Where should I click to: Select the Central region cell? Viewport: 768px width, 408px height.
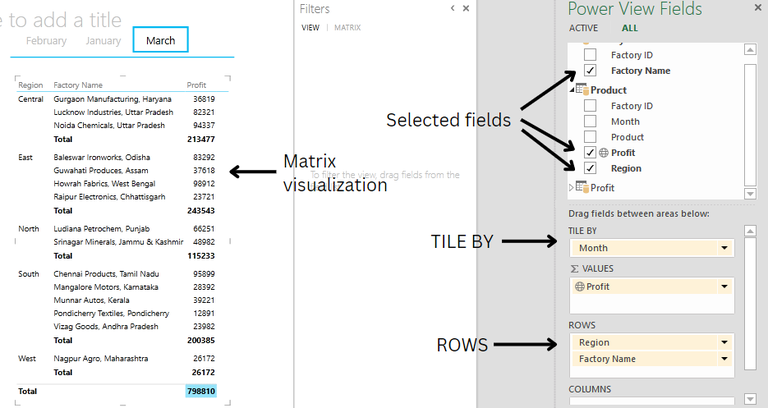(x=31, y=99)
